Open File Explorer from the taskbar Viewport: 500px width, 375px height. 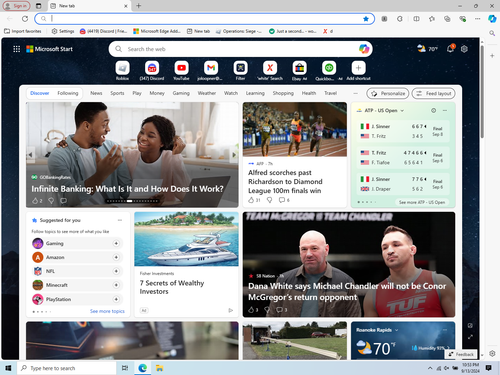tap(160, 368)
